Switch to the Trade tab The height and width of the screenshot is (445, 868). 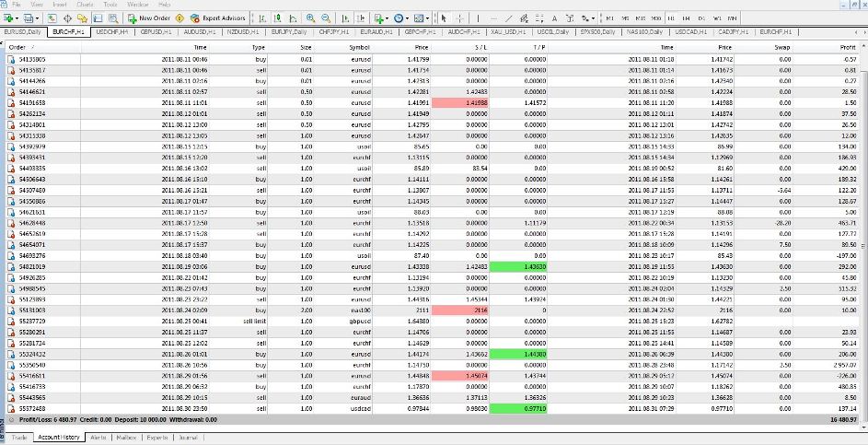tap(20, 438)
